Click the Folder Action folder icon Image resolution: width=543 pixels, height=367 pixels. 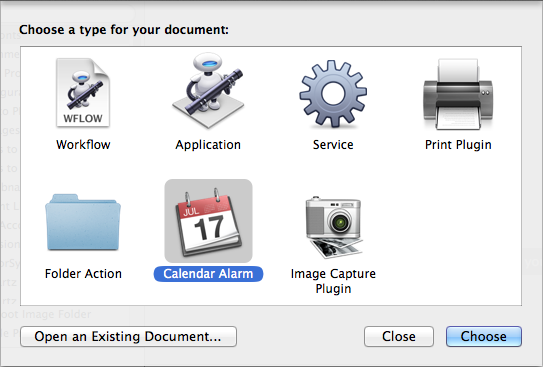point(83,222)
